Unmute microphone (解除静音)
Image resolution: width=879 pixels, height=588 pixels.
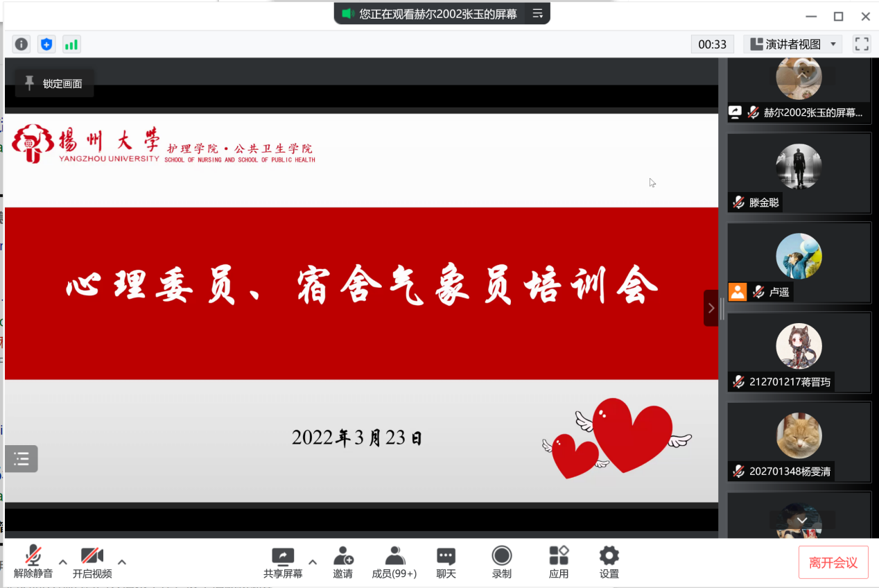click(33, 562)
